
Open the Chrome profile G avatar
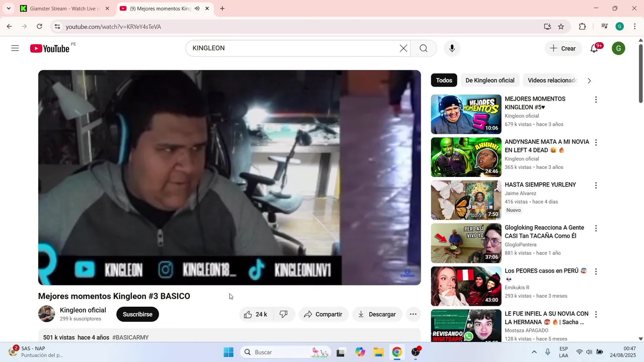(x=619, y=27)
